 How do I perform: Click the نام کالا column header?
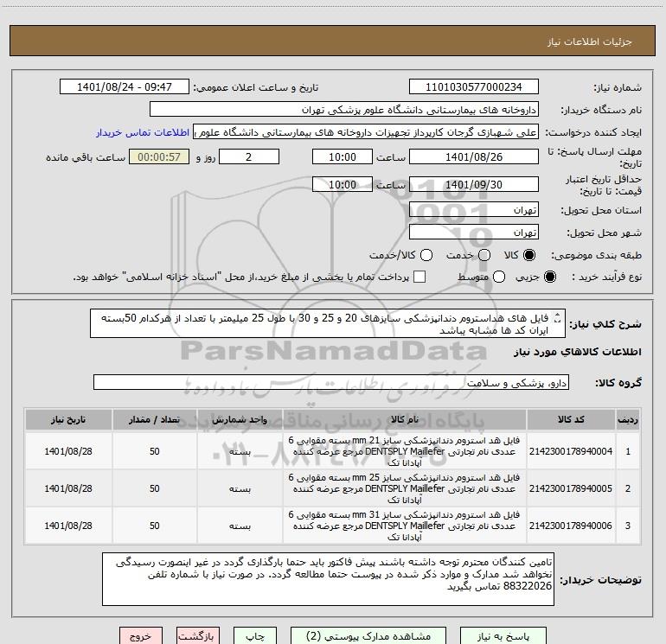pos(405,420)
